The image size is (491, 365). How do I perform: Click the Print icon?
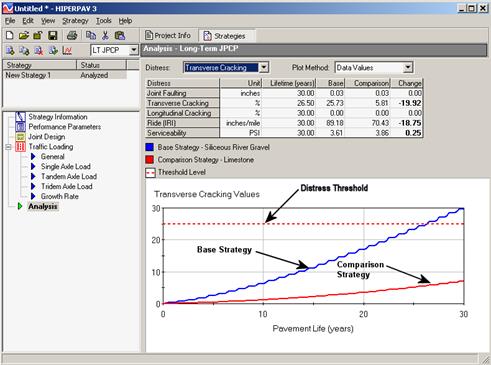72,35
